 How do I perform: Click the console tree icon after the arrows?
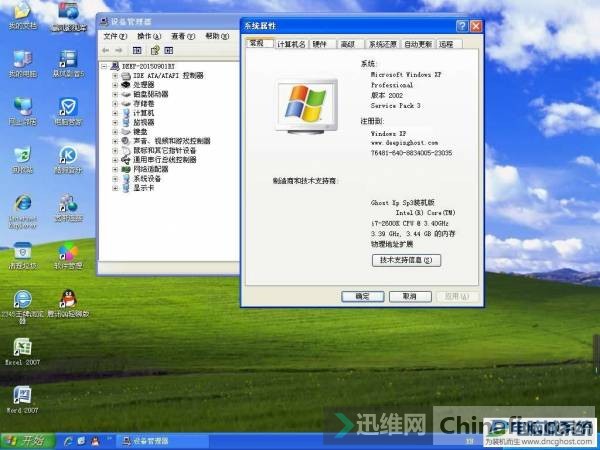pyautogui.click(x=137, y=51)
